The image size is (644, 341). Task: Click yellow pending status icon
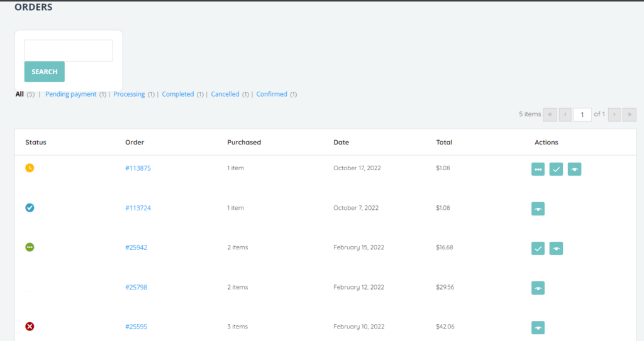click(30, 168)
